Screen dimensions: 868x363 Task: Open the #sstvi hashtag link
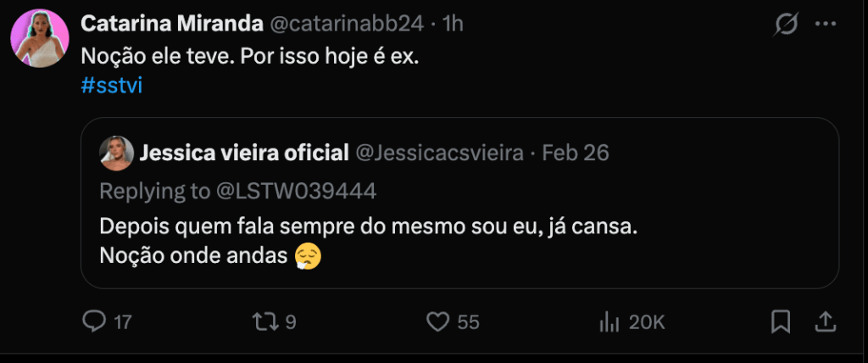[109, 87]
